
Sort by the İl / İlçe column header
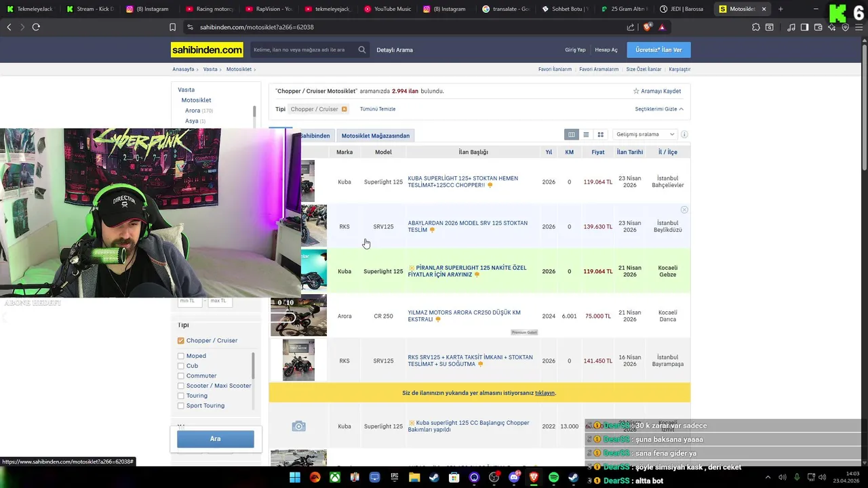pyautogui.click(x=668, y=152)
